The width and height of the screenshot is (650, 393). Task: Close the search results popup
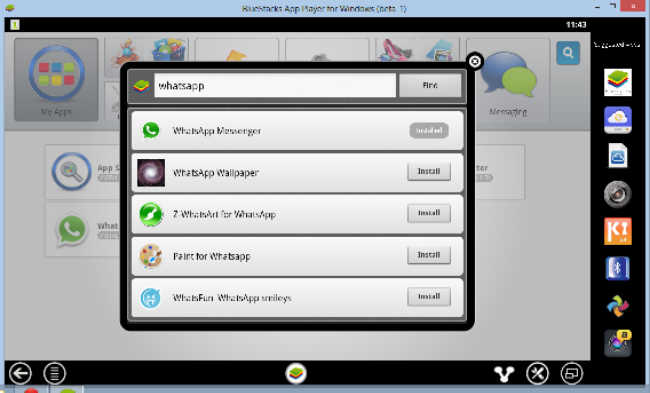coord(475,61)
